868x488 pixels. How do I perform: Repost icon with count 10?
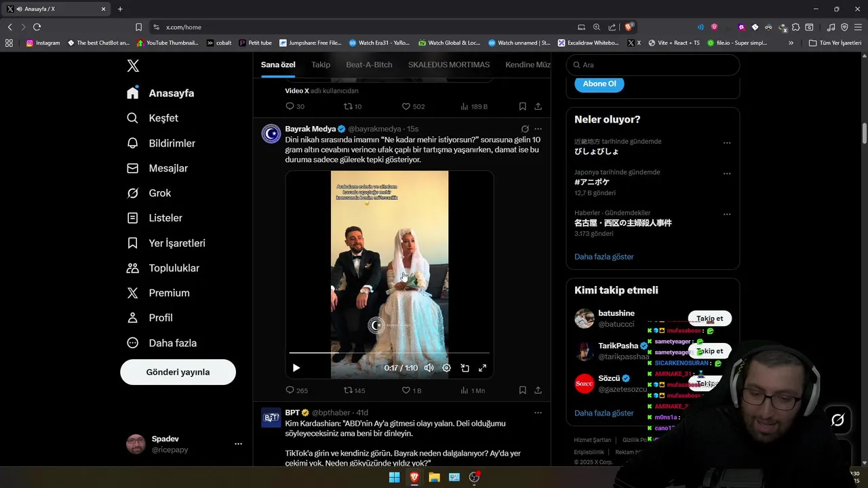click(x=353, y=106)
